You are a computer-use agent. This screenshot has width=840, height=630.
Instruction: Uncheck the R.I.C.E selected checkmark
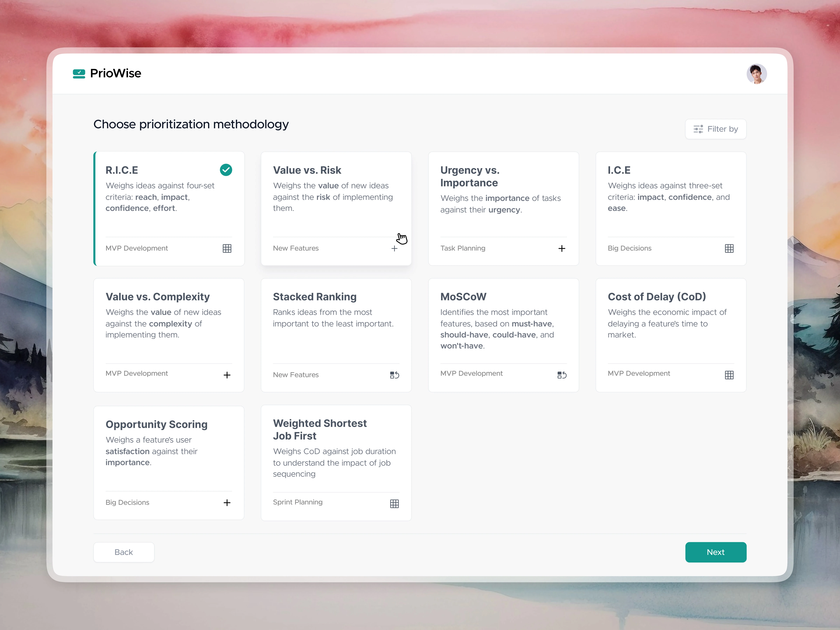coord(226,170)
